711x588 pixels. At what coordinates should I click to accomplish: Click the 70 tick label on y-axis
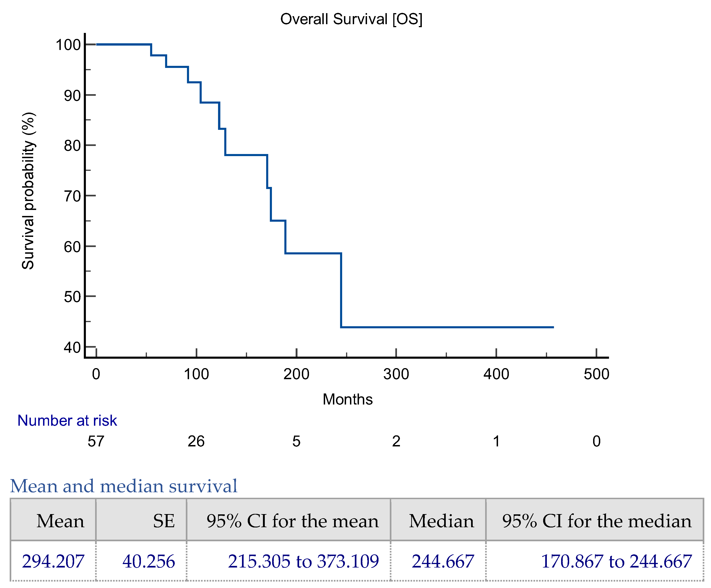click(72, 196)
